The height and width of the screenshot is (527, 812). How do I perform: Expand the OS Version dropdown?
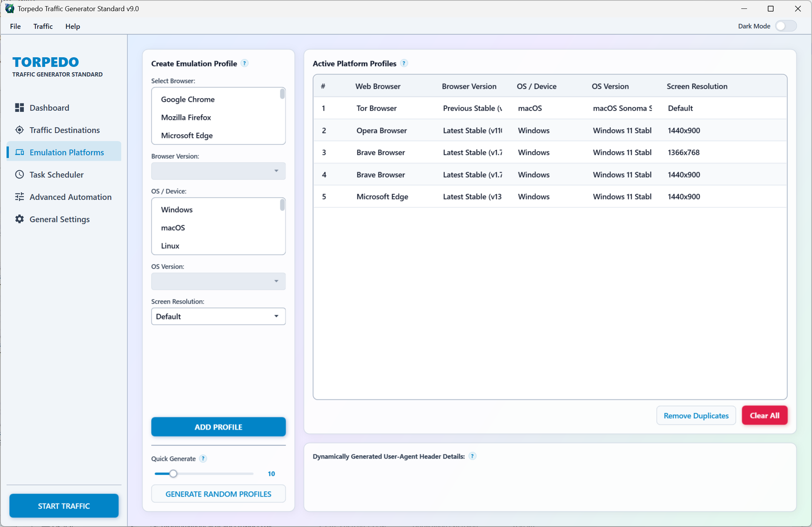(x=218, y=281)
